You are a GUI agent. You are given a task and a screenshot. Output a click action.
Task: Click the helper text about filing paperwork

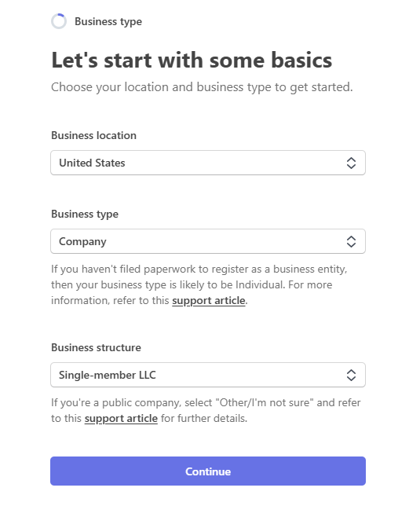click(199, 284)
